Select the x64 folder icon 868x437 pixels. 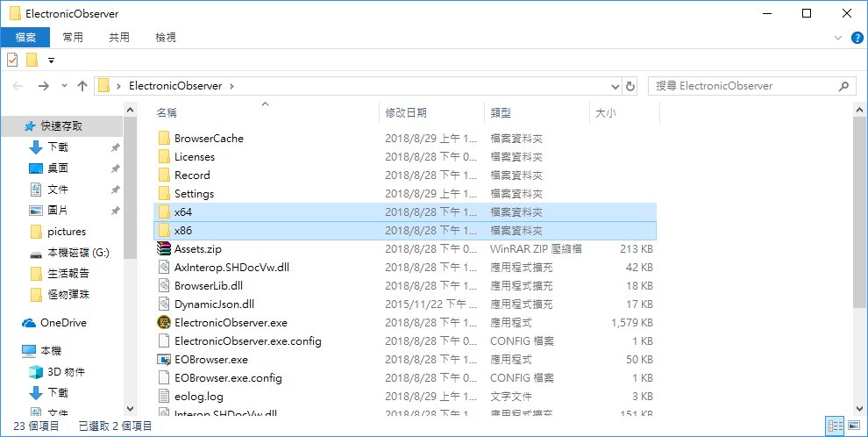tap(164, 212)
